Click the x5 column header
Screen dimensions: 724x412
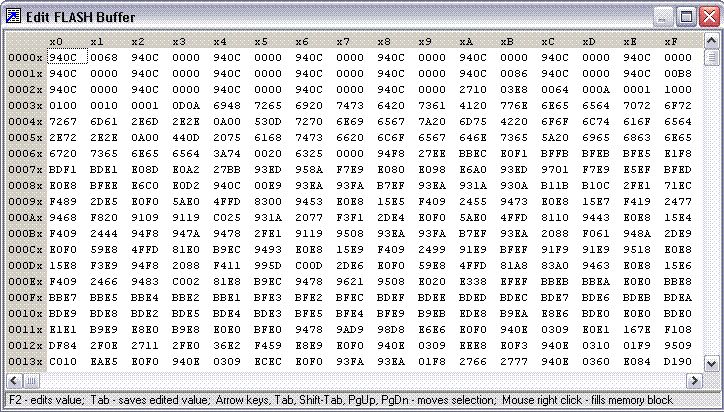[260, 42]
